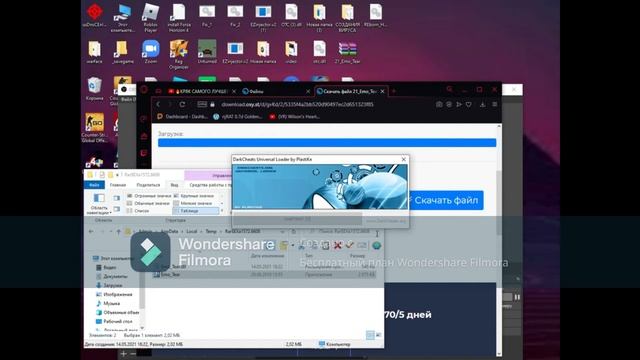
Task: Open the Unturned desktop shortcut
Action: click(207, 52)
